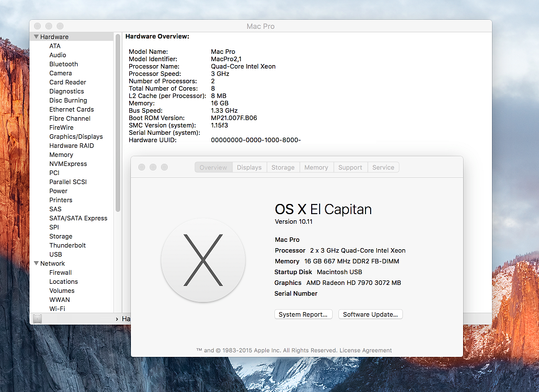Open System Report button
The height and width of the screenshot is (392, 539).
click(x=303, y=314)
